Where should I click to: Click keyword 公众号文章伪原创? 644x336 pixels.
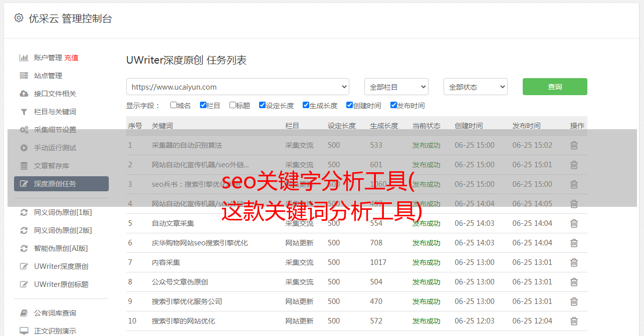pyautogui.click(x=180, y=282)
